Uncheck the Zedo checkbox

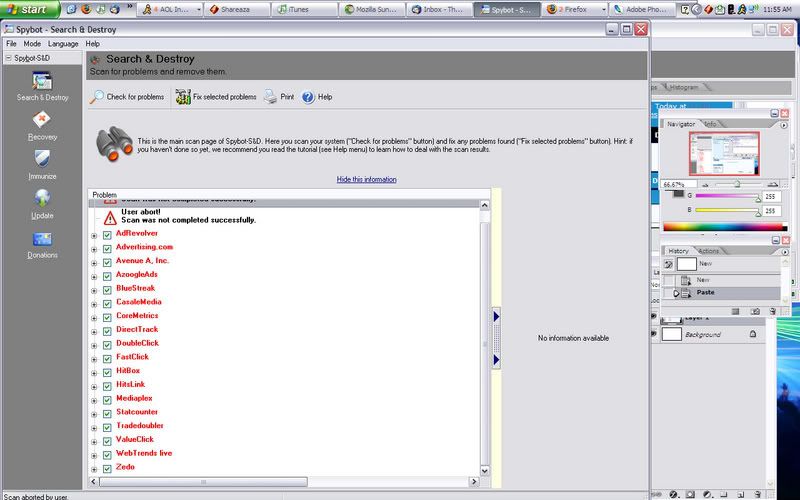[x=107, y=469]
